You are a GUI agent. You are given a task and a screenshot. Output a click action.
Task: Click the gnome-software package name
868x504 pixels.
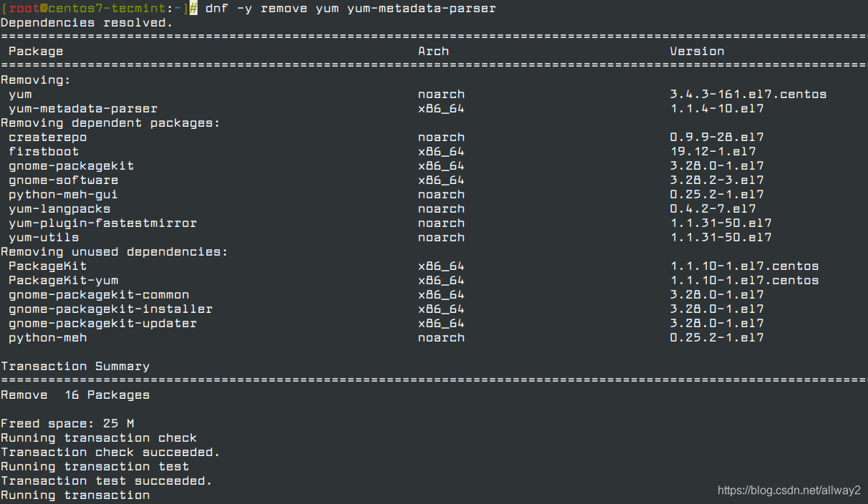tap(64, 180)
